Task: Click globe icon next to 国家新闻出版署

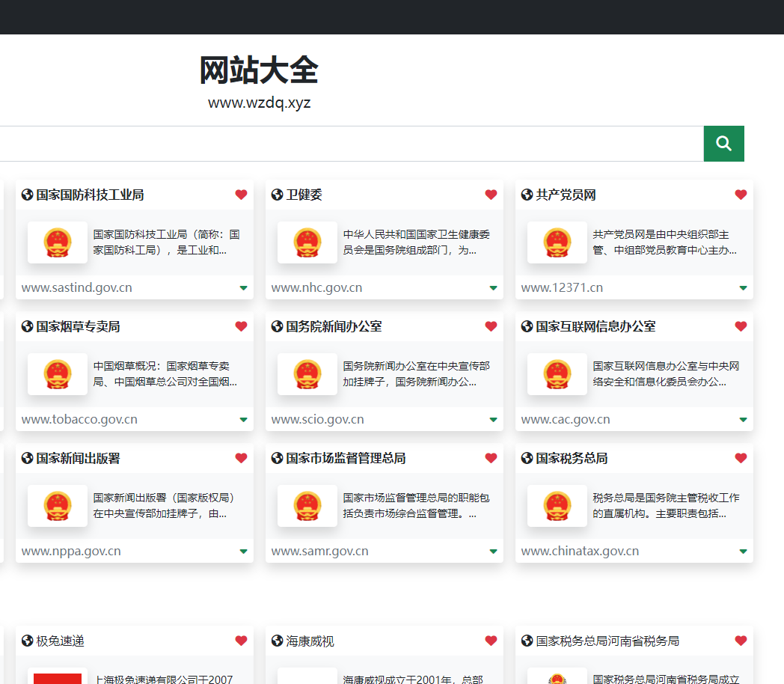Action: [x=27, y=458]
